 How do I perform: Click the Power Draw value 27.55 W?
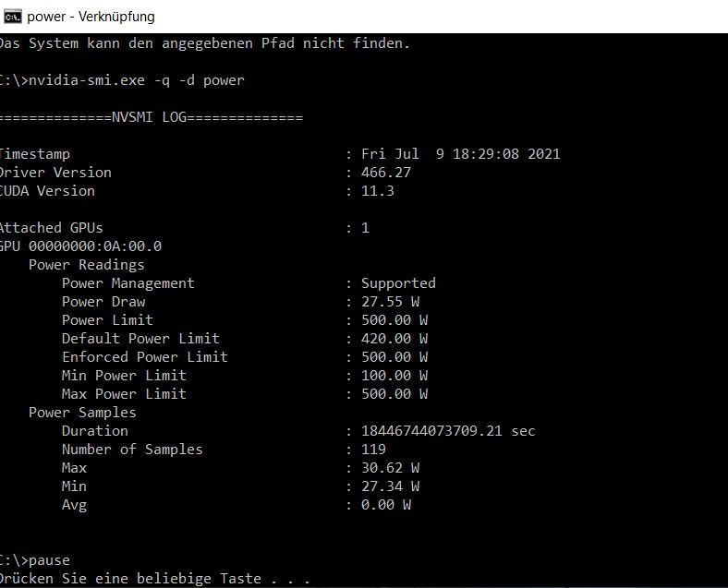pyautogui.click(x=389, y=302)
